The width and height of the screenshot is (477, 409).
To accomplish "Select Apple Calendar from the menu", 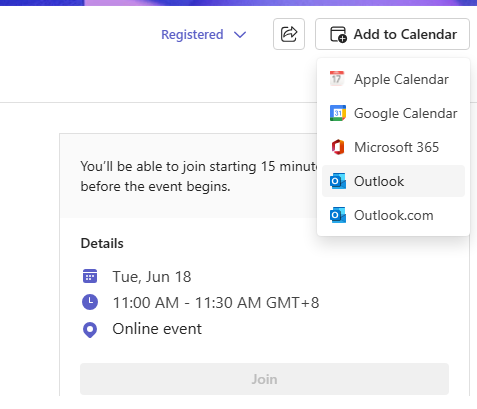I will click(393, 79).
